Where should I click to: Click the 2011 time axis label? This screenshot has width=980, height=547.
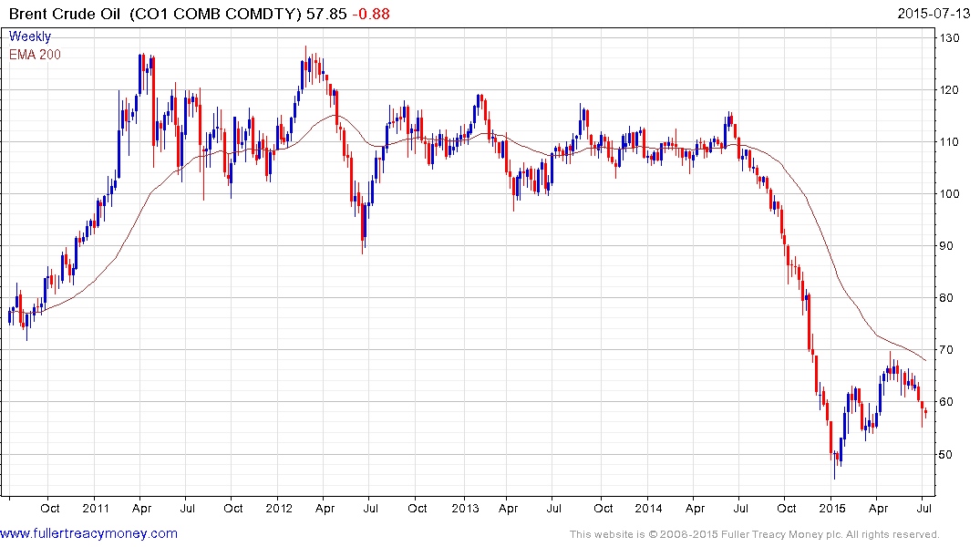point(96,508)
